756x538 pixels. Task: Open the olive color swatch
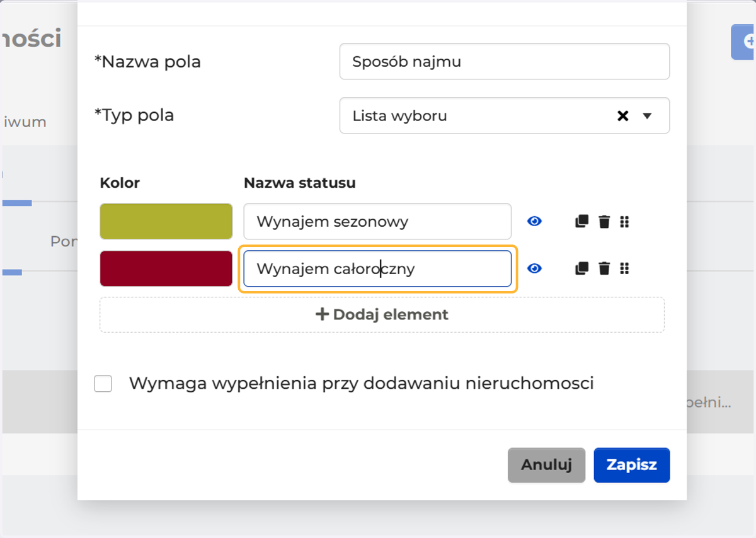click(166, 221)
